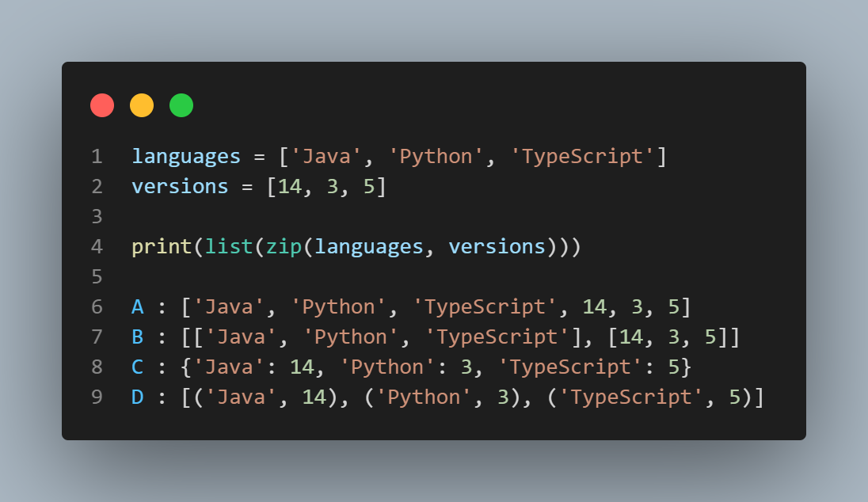Click the number 14 on line 2
This screenshot has width=868, height=502.
tap(290, 187)
